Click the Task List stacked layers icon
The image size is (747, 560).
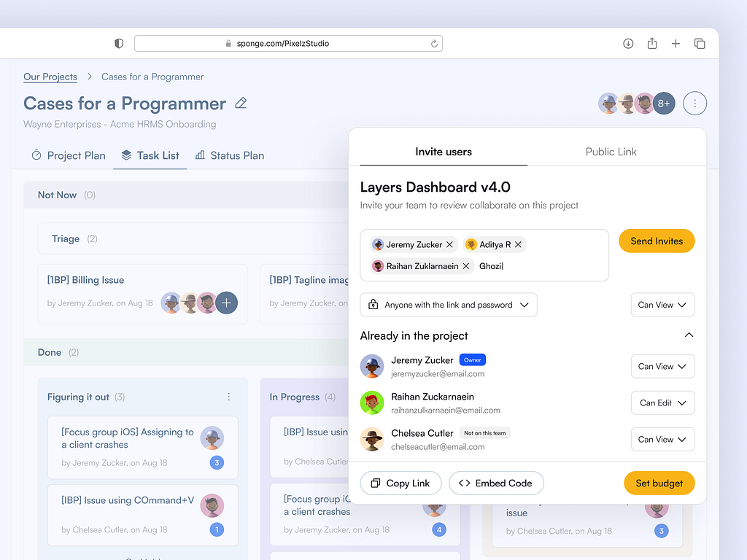tap(126, 155)
